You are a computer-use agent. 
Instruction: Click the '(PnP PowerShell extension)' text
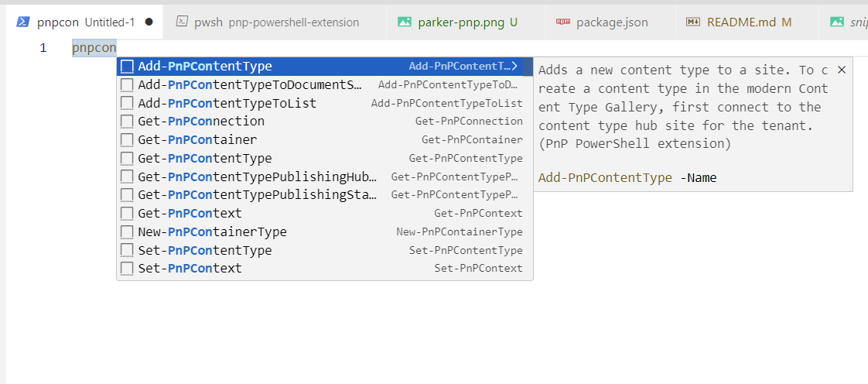coord(635,144)
